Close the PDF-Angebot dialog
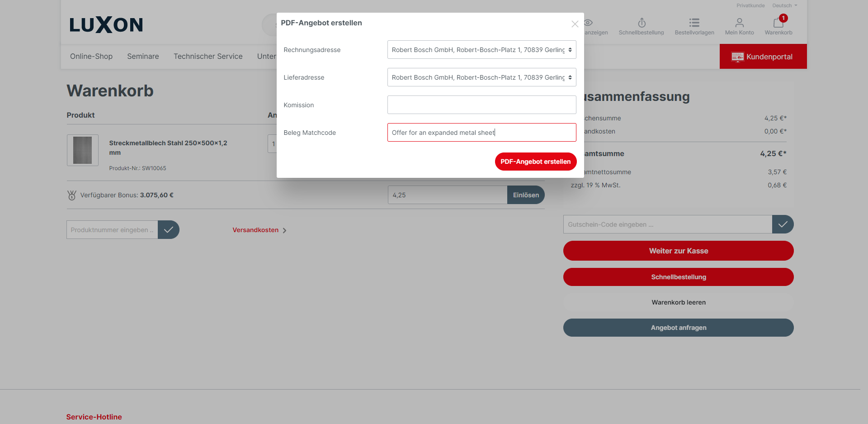Viewport: 868px width, 424px height. tap(575, 24)
